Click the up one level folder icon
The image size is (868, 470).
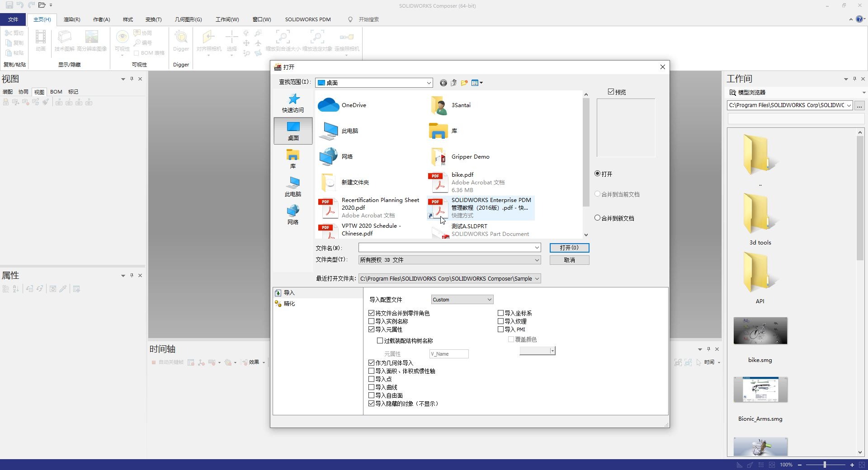(453, 83)
